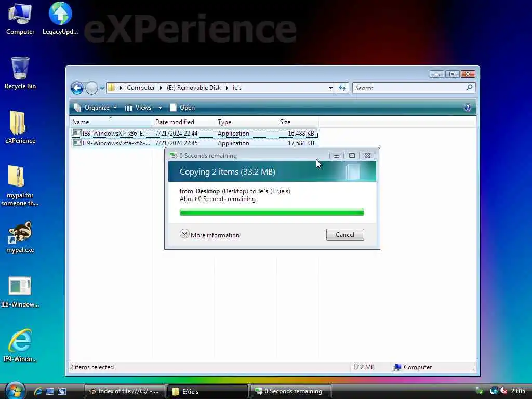The image size is (532, 399).
Task: Launch Internet Explorer from quick launch
Action: (x=37, y=391)
